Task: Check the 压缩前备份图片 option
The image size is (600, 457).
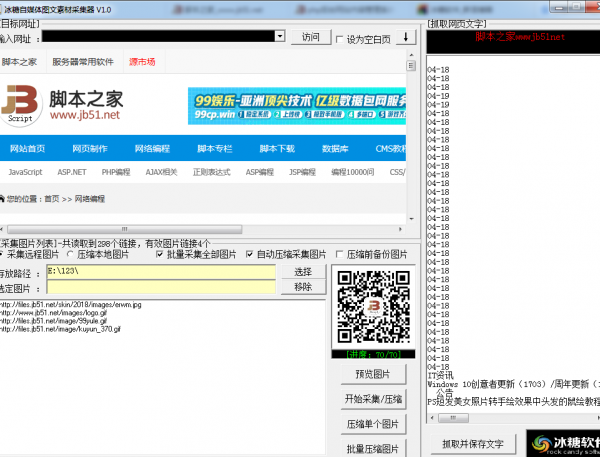Action: 341,255
